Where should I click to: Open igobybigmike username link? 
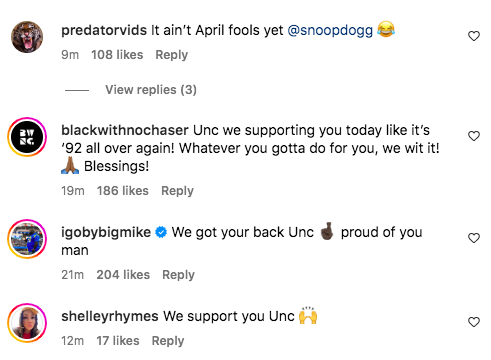(106, 232)
